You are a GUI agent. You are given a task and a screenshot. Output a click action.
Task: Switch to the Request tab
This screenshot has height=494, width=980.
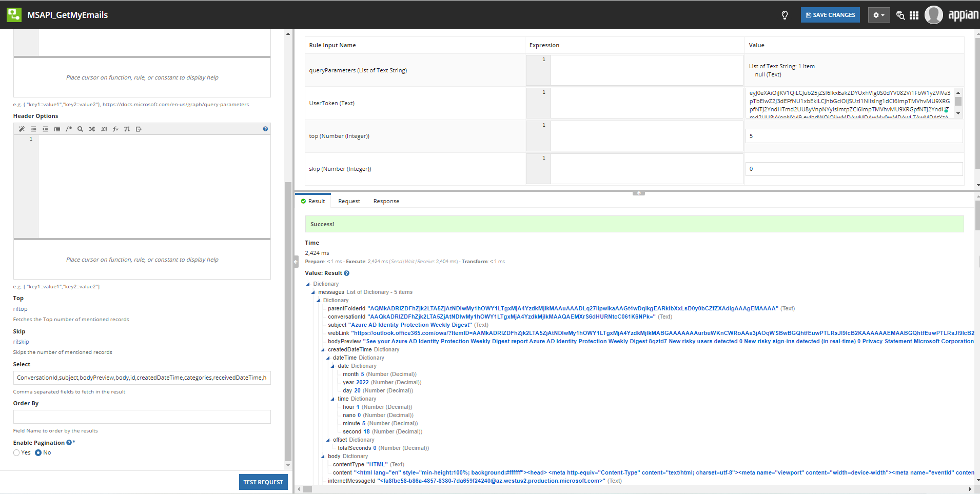coord(348,201)
